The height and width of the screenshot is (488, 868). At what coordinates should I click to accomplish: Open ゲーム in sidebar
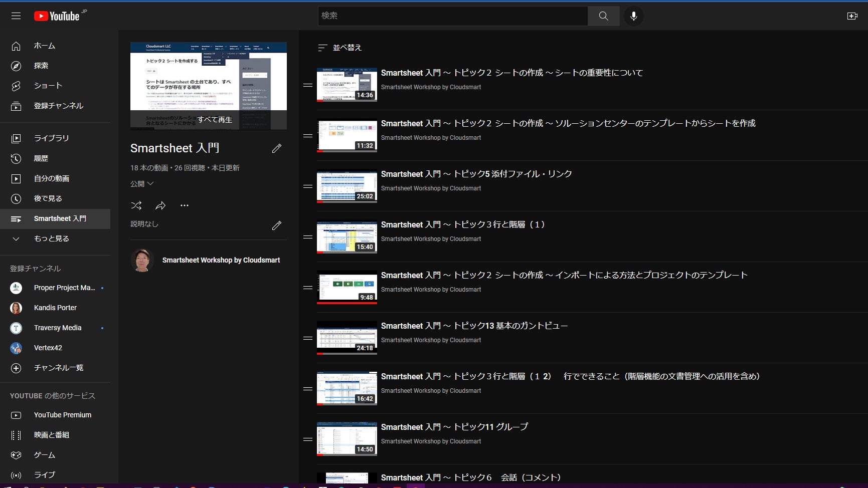tap(55, 455)
